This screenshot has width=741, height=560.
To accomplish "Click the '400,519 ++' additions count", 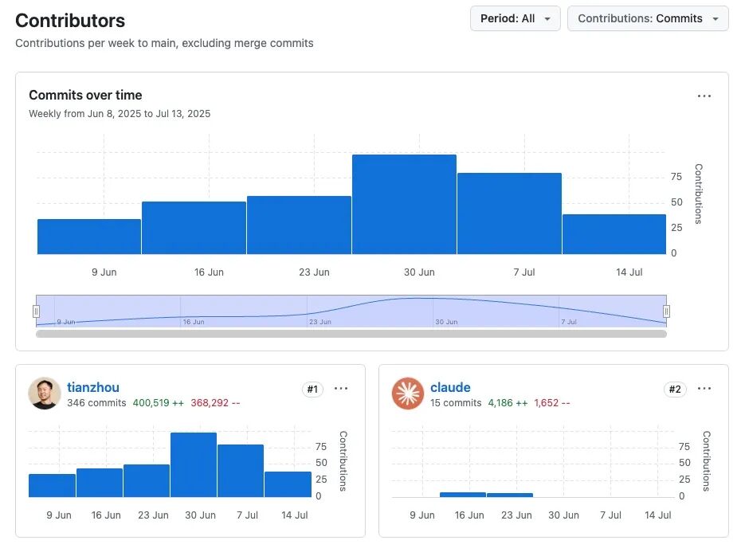I will click(159, 403).
